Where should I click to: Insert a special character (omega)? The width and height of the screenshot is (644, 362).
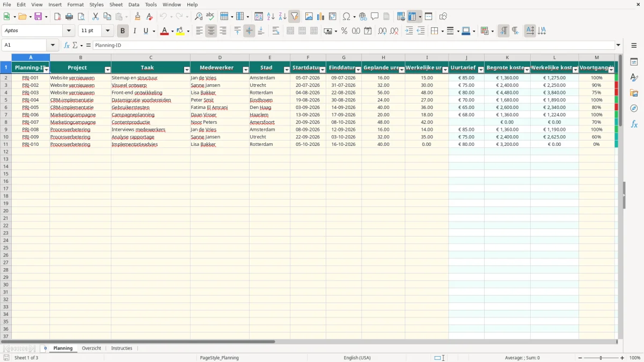346,17
